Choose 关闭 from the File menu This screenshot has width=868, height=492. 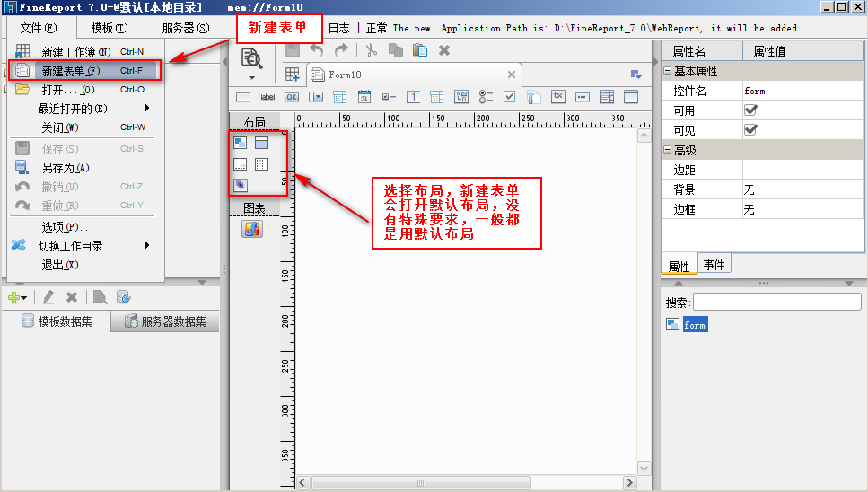click(x=86, y=127)
